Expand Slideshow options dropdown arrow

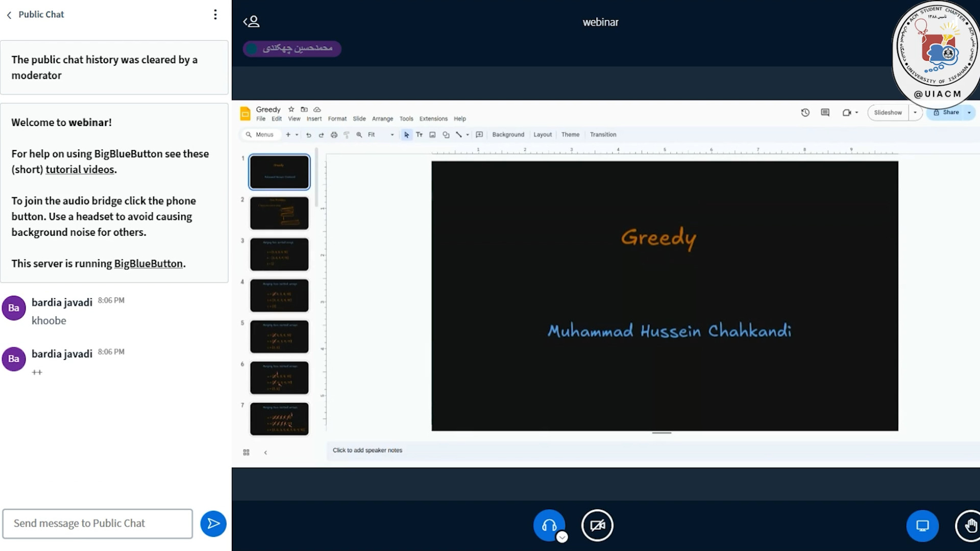pos(915,113)
